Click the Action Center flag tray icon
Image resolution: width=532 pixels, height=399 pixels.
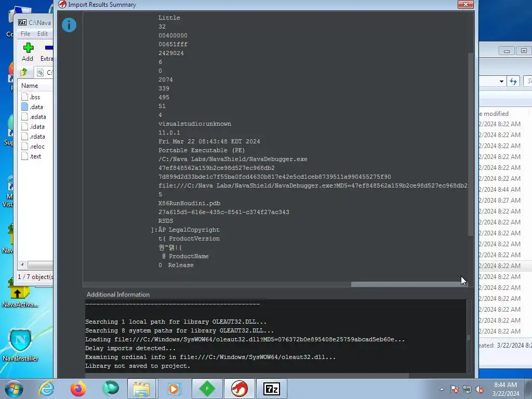pos(455,389)
